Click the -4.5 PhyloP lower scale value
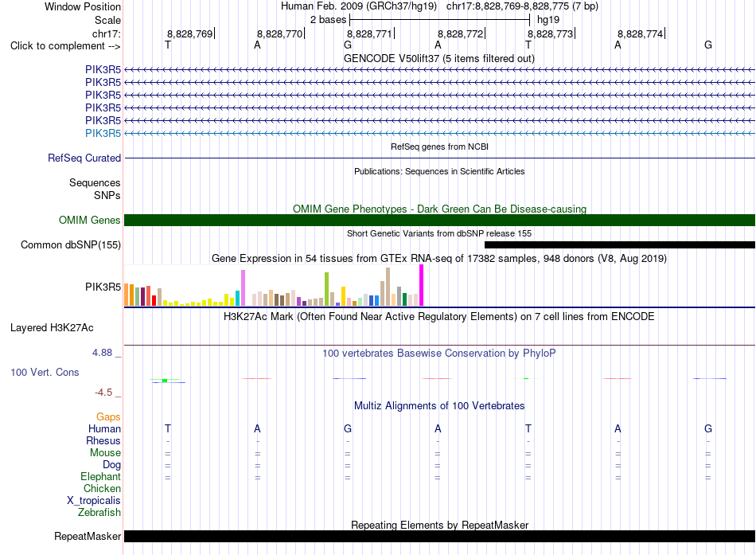Image resolution: width=756 pixels, height=555 pixels. pyautogui.click(x=103, y=393)
